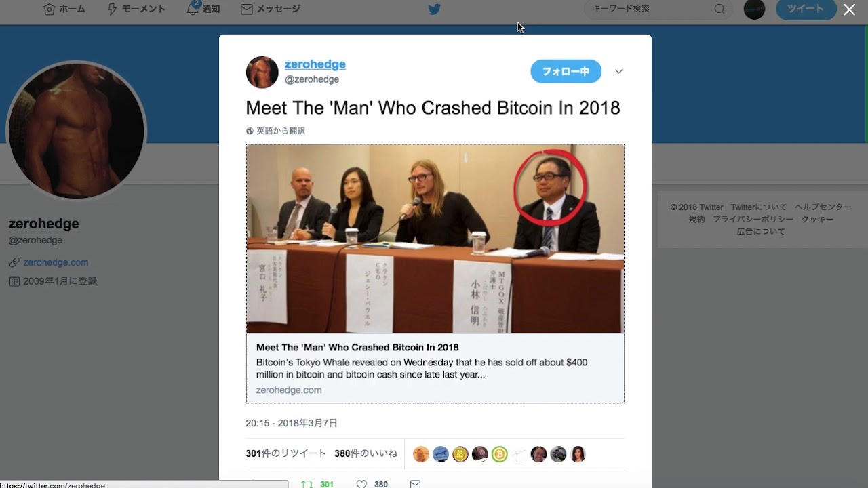View the 301件のリツイート count
This screenshot has height=488, width=868.
286,453
